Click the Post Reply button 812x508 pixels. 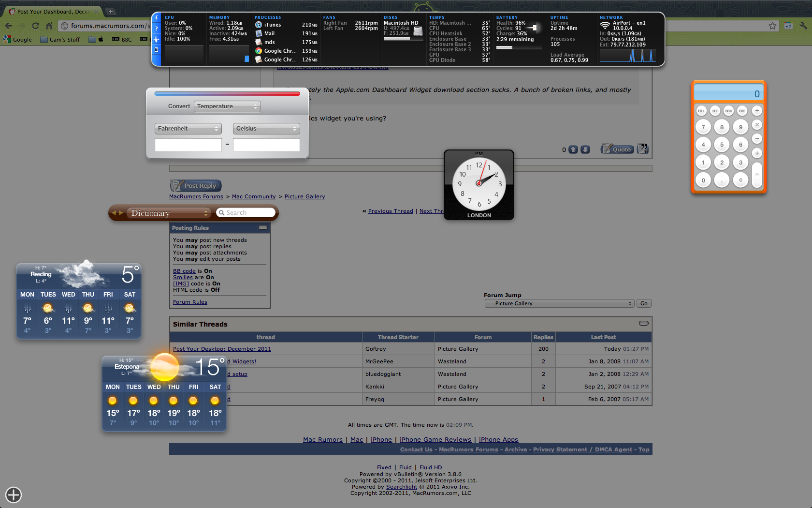coord(196,186)
